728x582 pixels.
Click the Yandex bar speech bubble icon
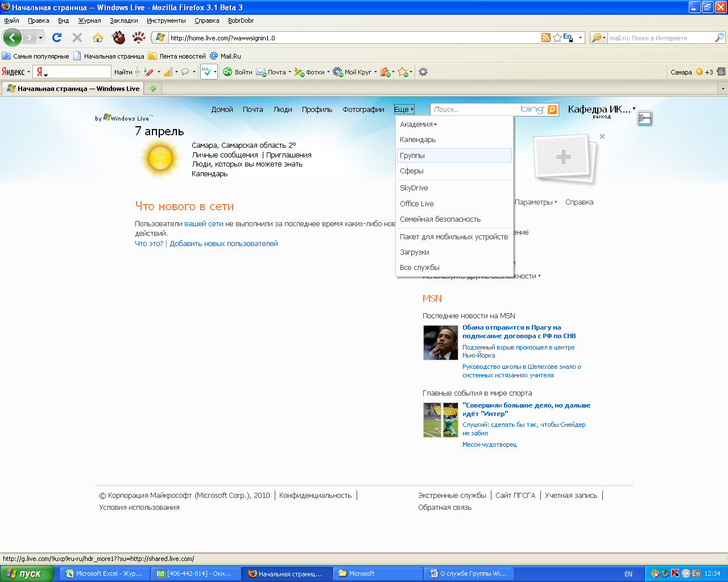click(185, 72)
